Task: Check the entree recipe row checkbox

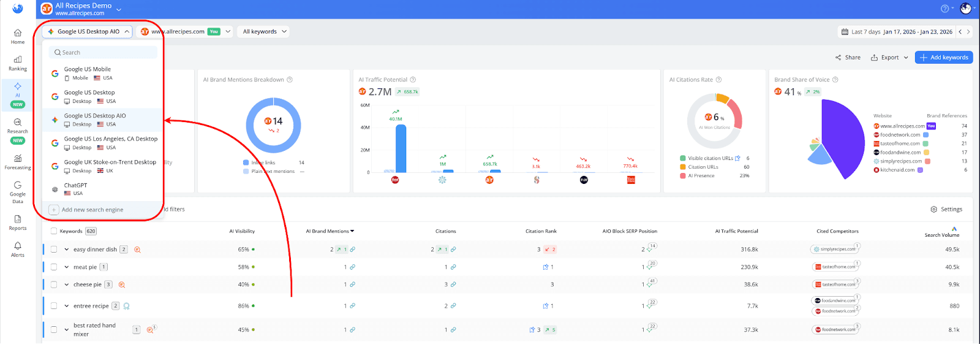Action: point(54,306)
